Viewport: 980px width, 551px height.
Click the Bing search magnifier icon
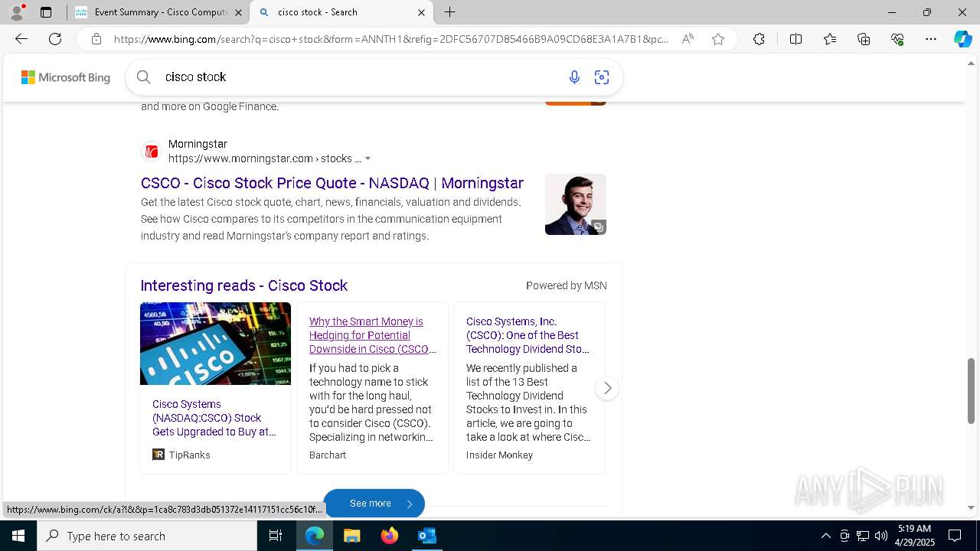(x=143, y=77)
